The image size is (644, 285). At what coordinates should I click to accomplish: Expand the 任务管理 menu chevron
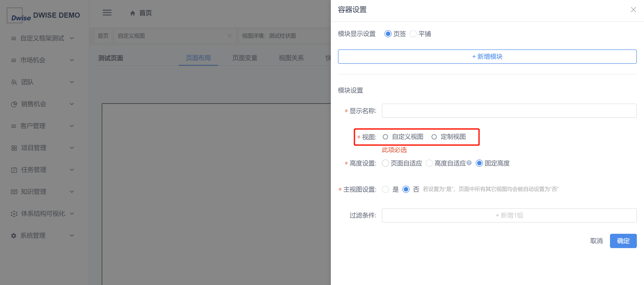point(72,170)
